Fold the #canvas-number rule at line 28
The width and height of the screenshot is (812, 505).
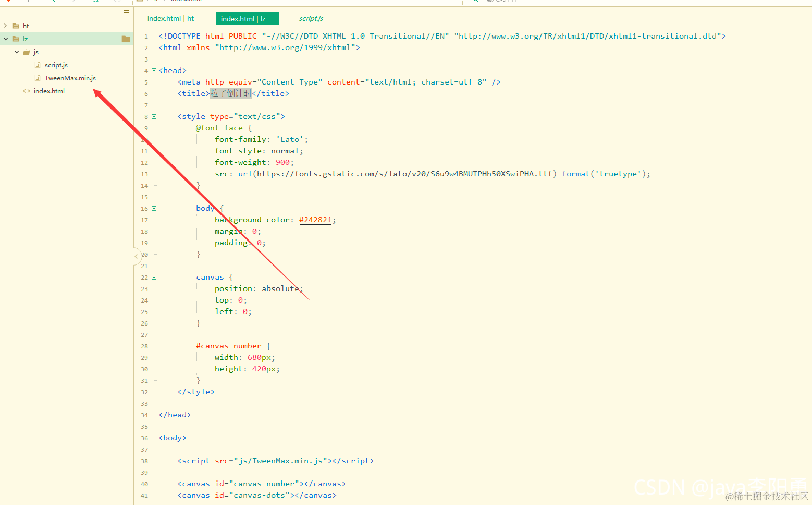(x=154, y=346)
